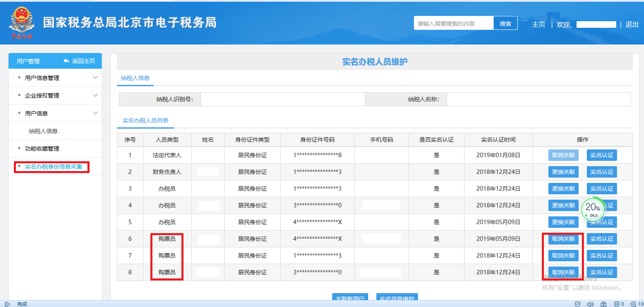Screen dimensions: 644x307
Task: Expand the 企业授权管理 menu chevron
Action: point(95,95)
